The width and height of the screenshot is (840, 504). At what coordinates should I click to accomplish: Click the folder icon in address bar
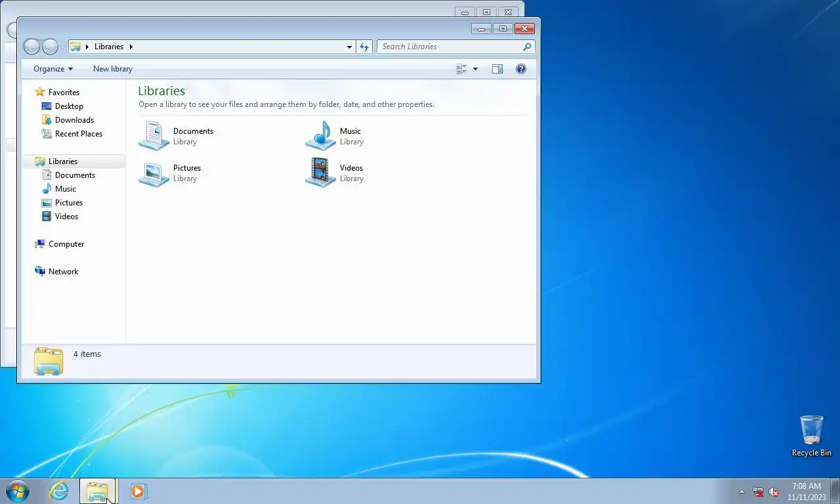point(75,47)
